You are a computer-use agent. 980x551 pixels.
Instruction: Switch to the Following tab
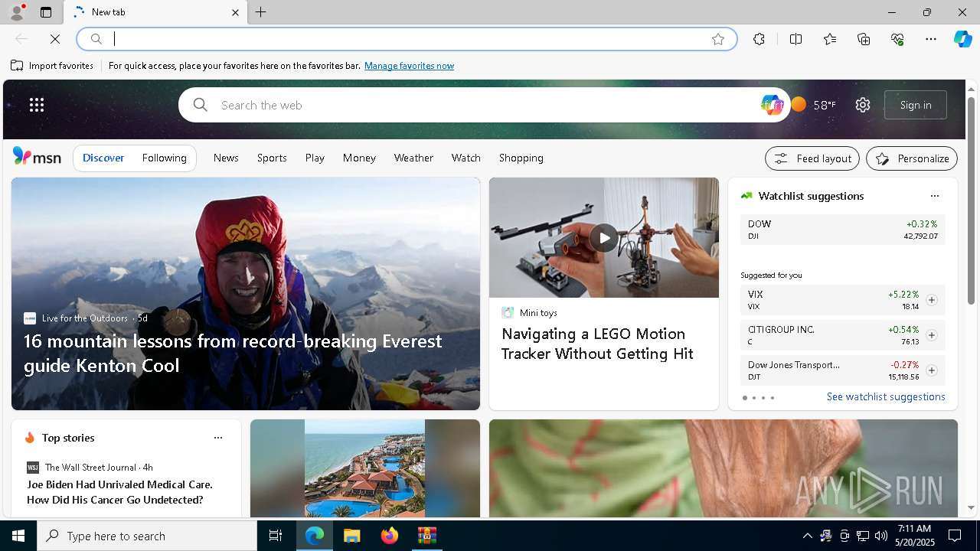(x=165, y=158)
